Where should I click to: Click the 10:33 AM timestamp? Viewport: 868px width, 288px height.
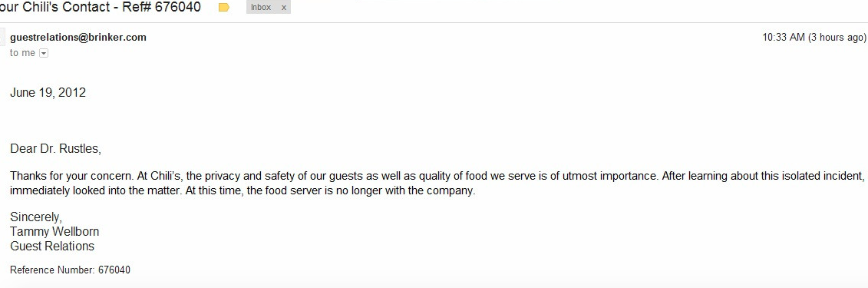[784, 38]
